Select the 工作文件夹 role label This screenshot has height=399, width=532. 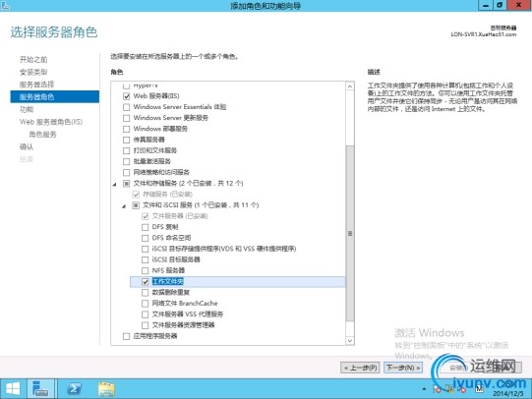[x=167, y=281]
